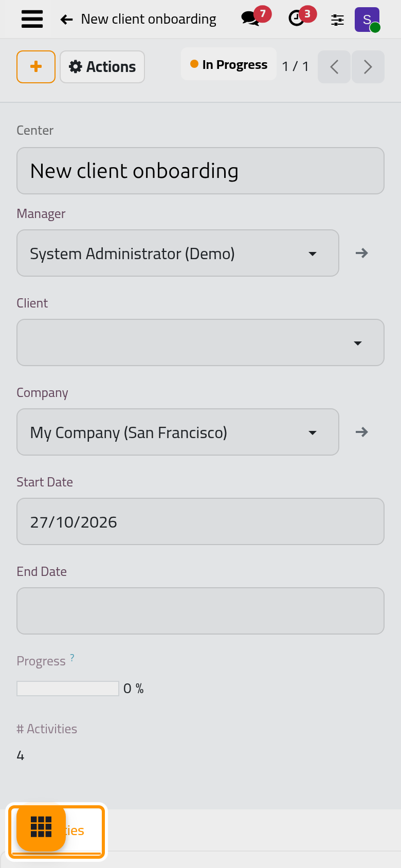
Task: Click the 1 / 1 pager text
Action: (296, 66)
